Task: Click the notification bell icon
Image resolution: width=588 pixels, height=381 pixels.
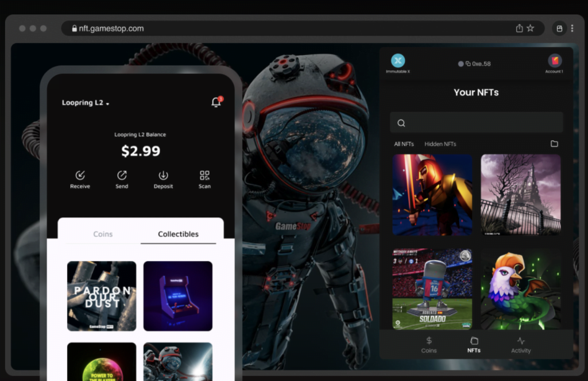Action: (216, 102)
